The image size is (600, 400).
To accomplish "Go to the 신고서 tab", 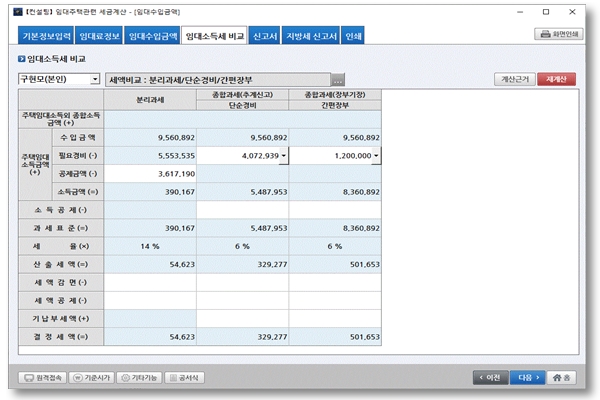I will click(264, 36).
